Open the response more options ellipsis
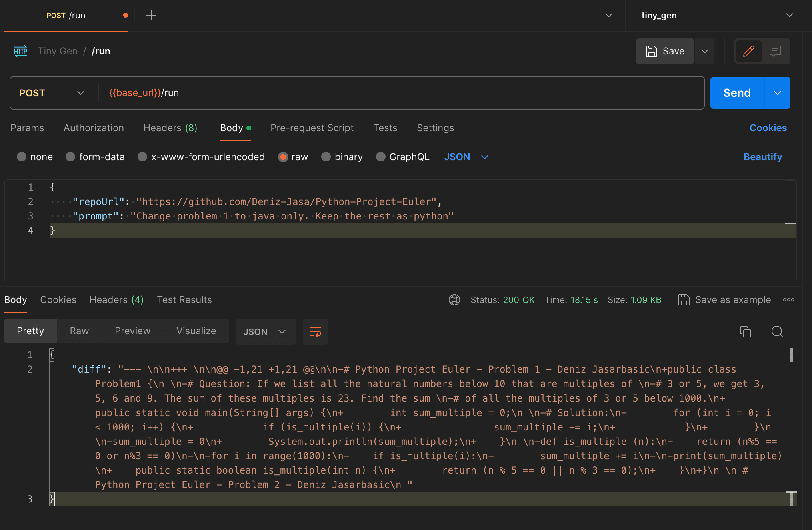 pyautogui.click(x=789, y=300)
